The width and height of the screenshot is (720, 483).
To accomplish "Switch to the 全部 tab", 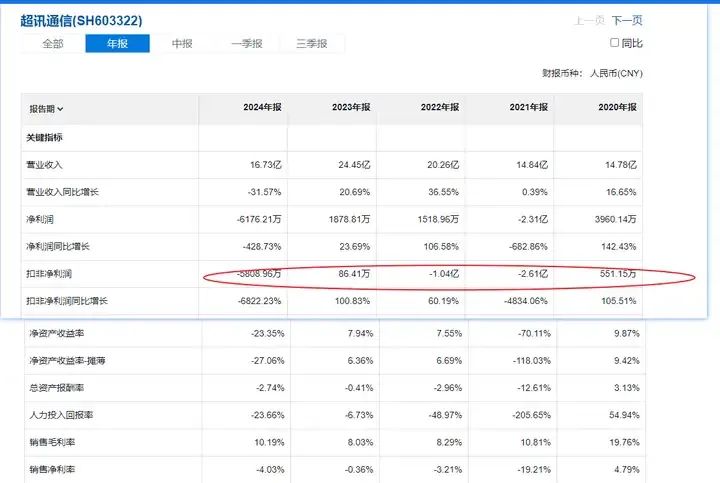I will 52,44.
